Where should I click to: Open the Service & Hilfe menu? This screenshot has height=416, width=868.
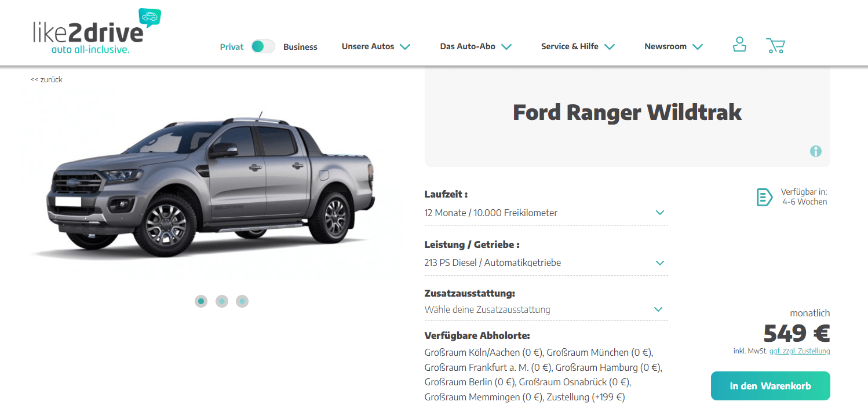coord(578,46)
